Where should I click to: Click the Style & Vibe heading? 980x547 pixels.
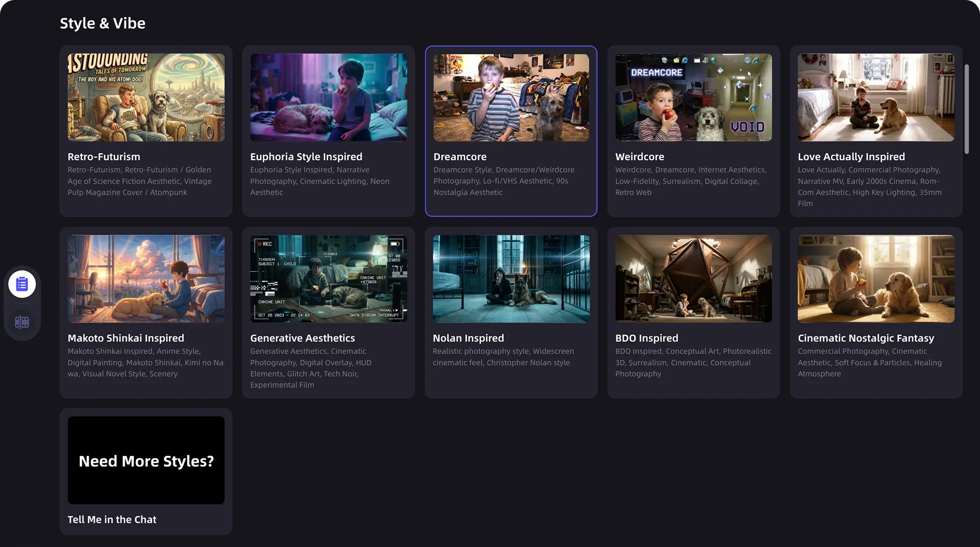tap(102, 23)
